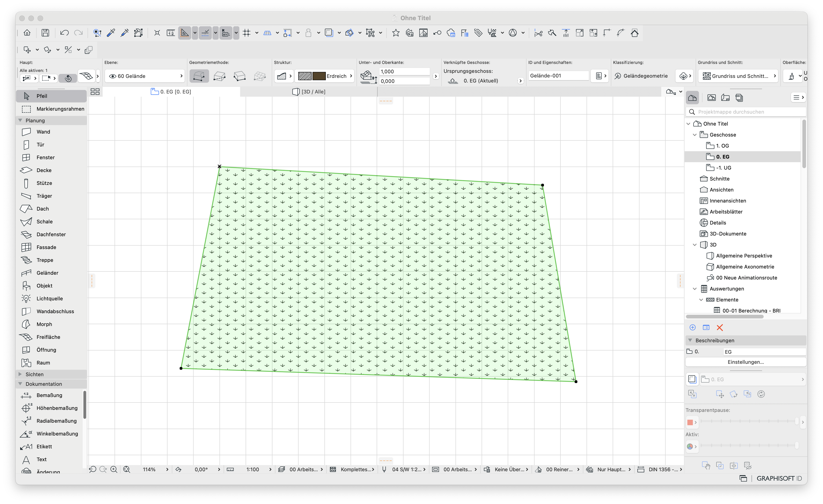Toggle the rotated-arrow button in Haupt section
The height and width of the screenshot is (504, 823).
68,78
